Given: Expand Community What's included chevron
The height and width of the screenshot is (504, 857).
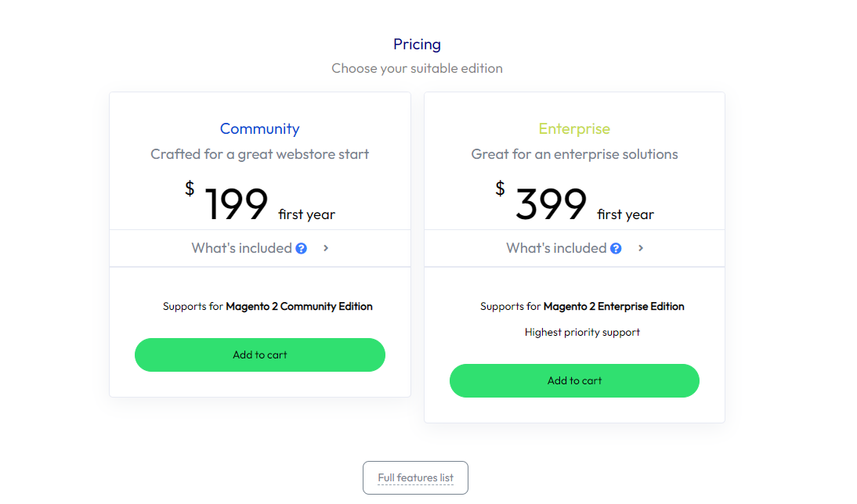Looking at the screenshot, I should [326, 248].
